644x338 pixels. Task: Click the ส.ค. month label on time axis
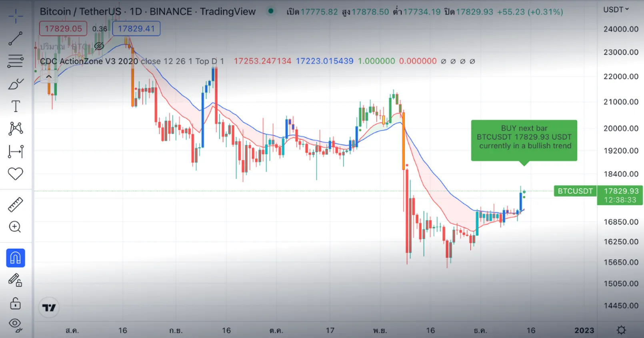coord(72,330)
